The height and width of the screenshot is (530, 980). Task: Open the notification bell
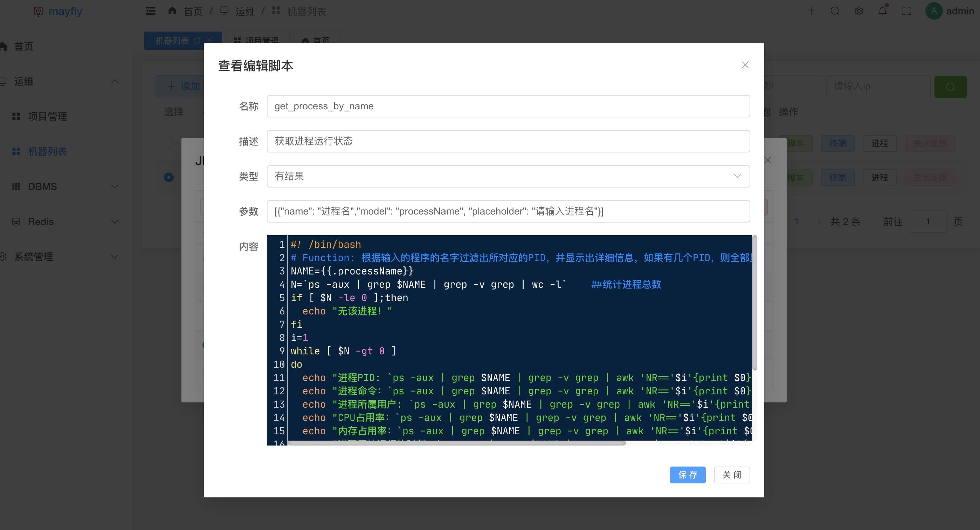pyautogui.click(x=883, y=11)
